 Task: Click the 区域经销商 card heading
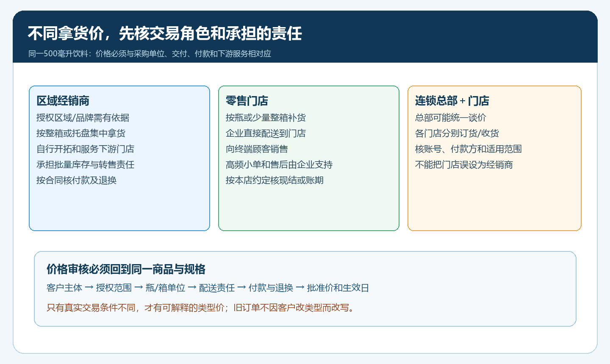pos(63,101)
